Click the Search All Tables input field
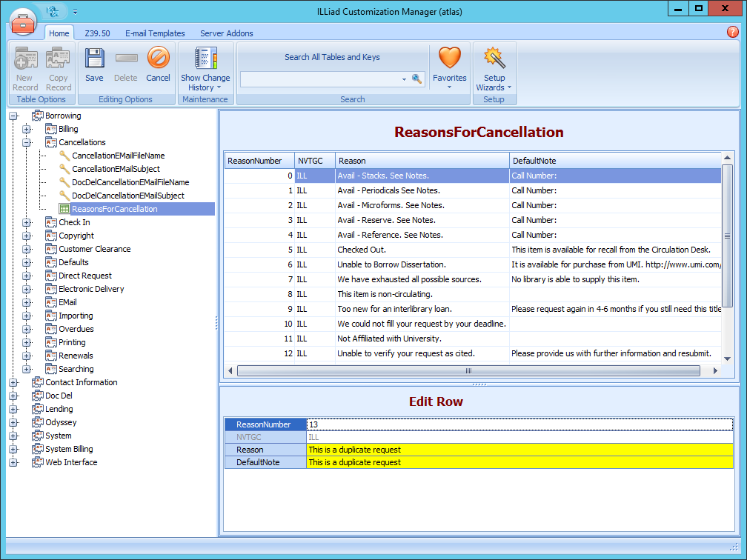747x560 pixels. pos(320,79)
